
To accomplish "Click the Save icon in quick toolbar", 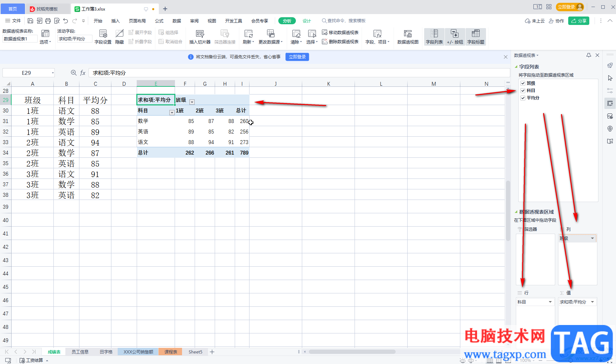I will [30, 21].
